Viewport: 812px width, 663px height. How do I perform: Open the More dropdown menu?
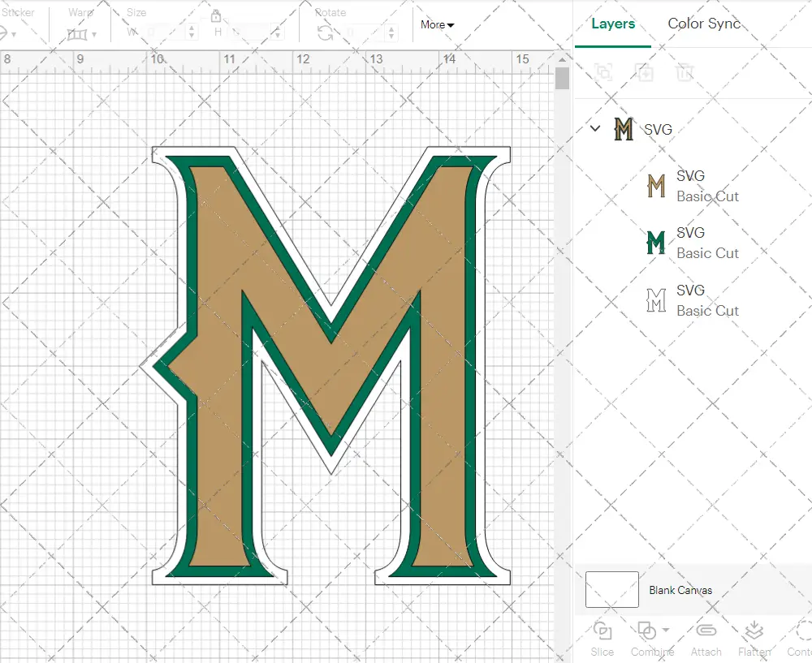(437, 25)
